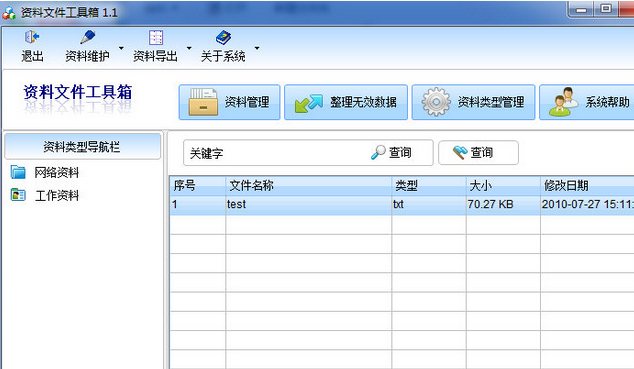Click the '2010-07-27' date cell
The image size is (634, 369).
click(587, 205)
